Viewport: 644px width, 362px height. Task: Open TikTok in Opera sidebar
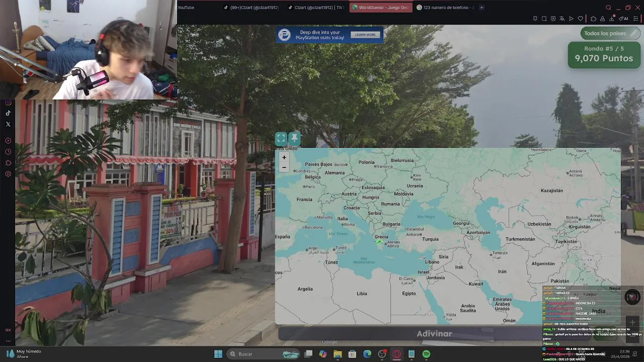(8, 113)
